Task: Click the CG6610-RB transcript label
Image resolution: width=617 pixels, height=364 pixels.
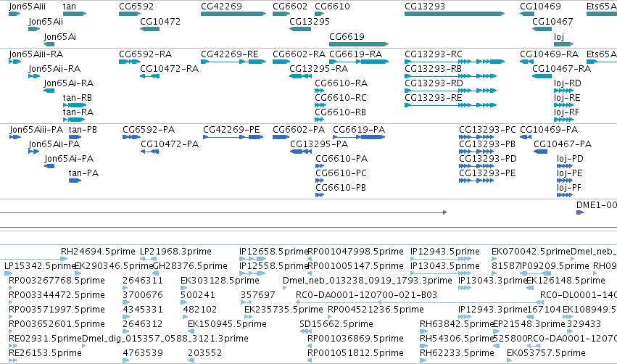Action: pos(340,112)
